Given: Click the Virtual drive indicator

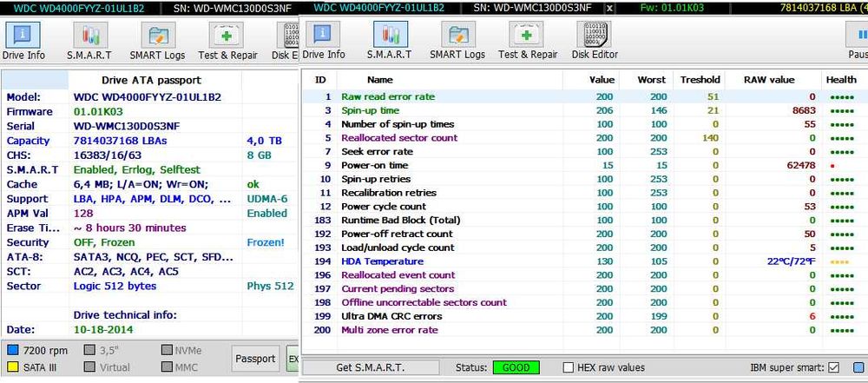Looking at the screenshot, I should [89, 366].
